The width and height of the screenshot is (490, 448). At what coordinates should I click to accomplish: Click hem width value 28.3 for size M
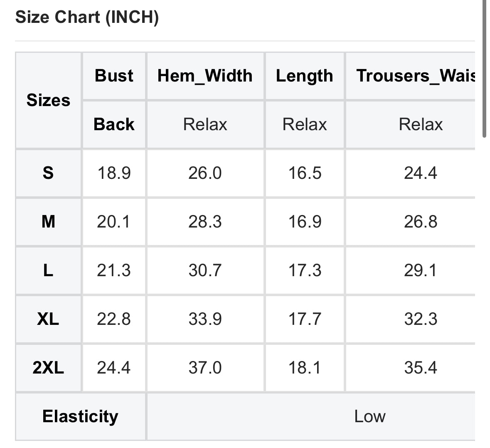[205, 222]
